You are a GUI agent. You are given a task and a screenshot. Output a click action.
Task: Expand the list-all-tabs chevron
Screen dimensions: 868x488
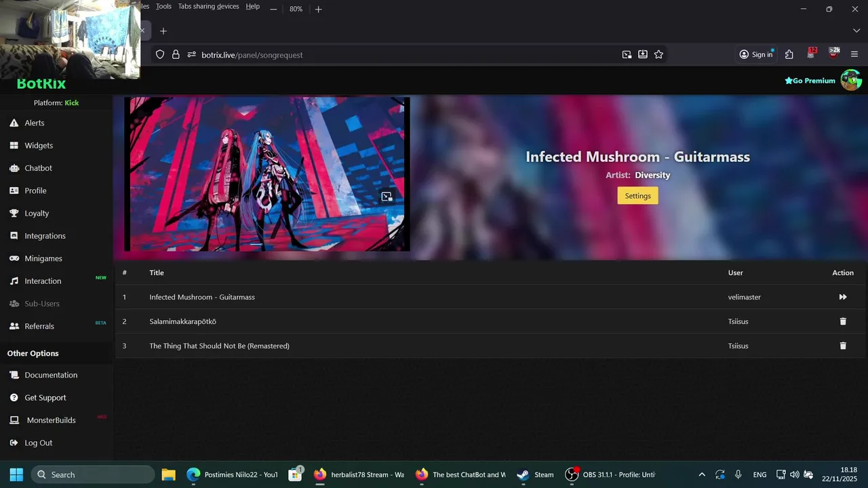pos(856,31)
